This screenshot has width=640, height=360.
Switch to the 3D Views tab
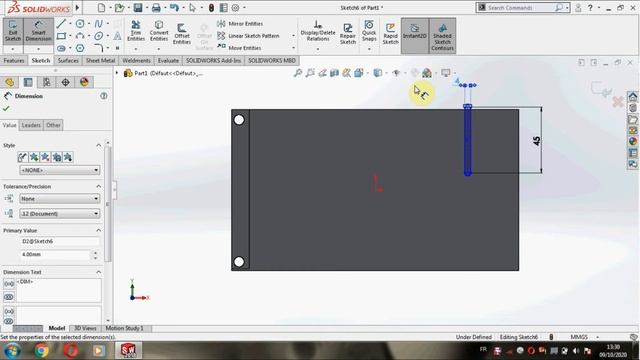point(85,328)
